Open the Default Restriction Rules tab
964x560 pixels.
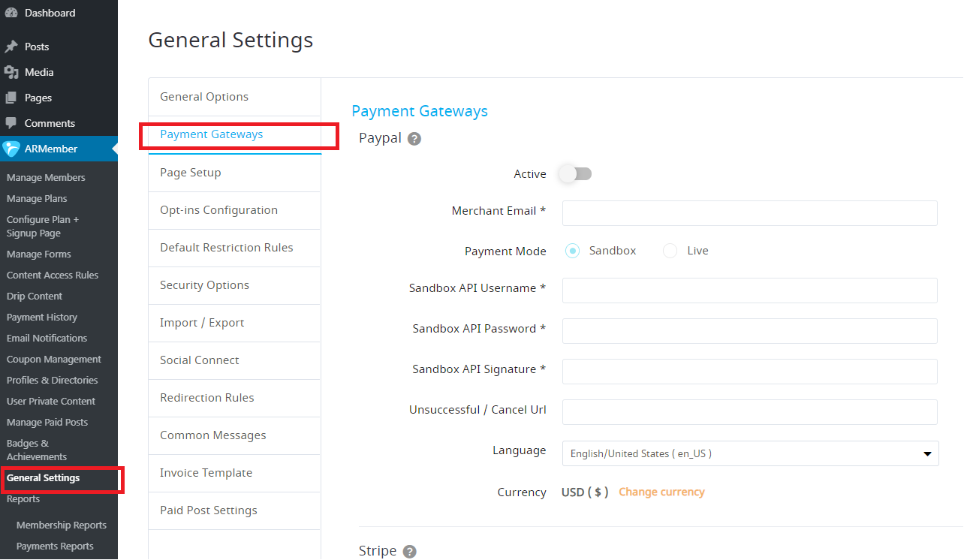click(x=234, y=248)
